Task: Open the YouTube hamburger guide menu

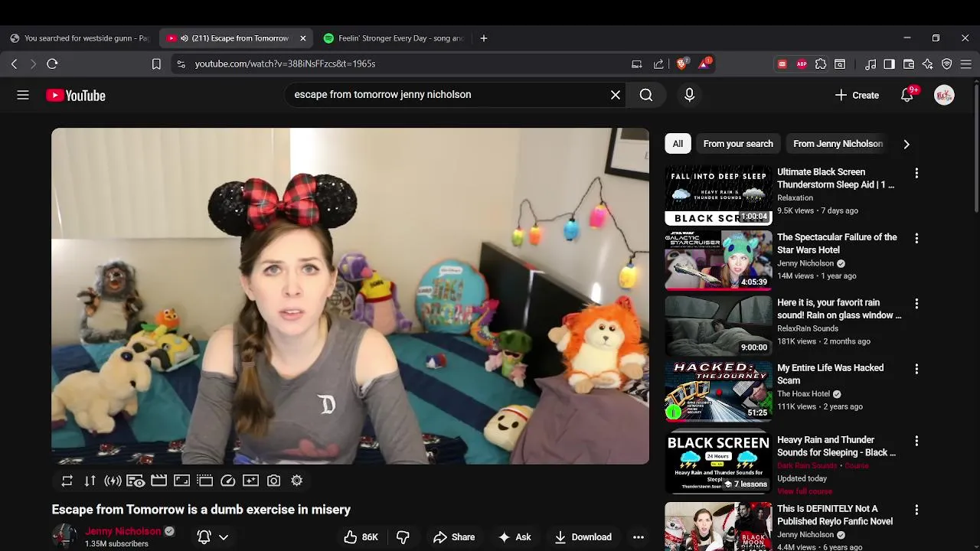Action: click(x=23, y=95)
